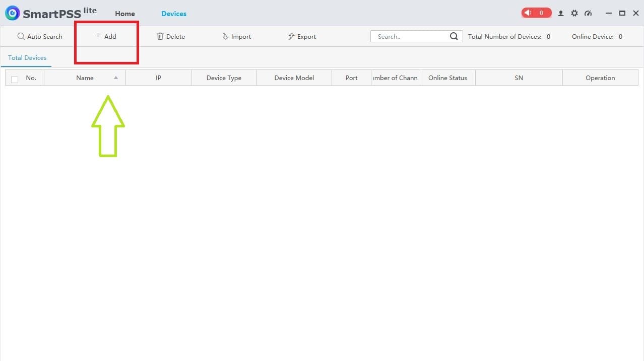The height and width of the screenshot is (361, 644).
Task: Click the Delete trash icon
Action: 160,36
